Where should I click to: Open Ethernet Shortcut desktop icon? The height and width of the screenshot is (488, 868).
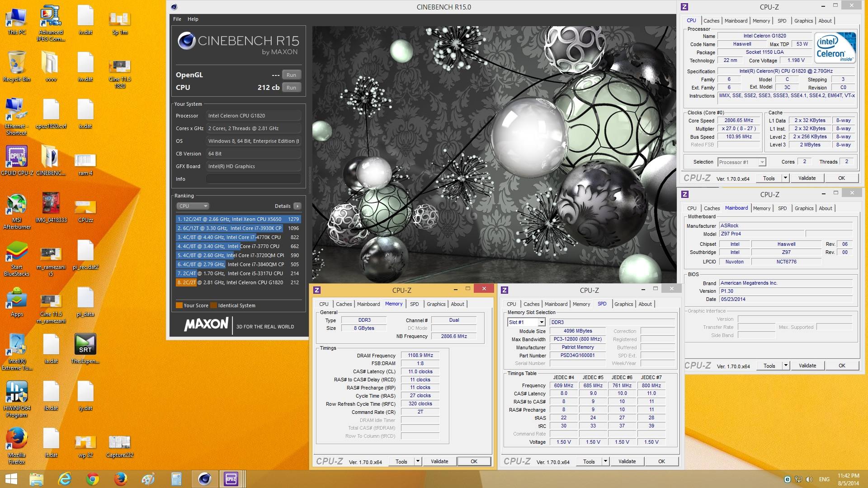click(x=17, y=117)
